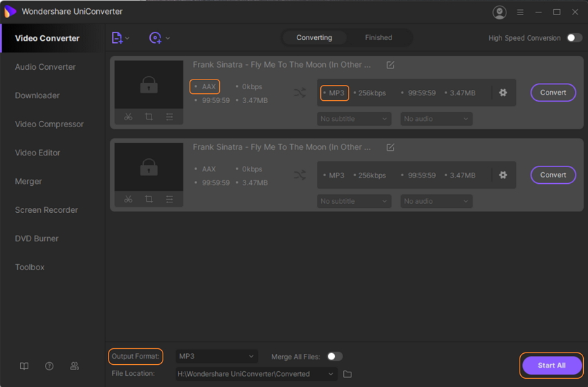Click the Load DVD disc icon
588x387 pixels.
coord(155,38)
